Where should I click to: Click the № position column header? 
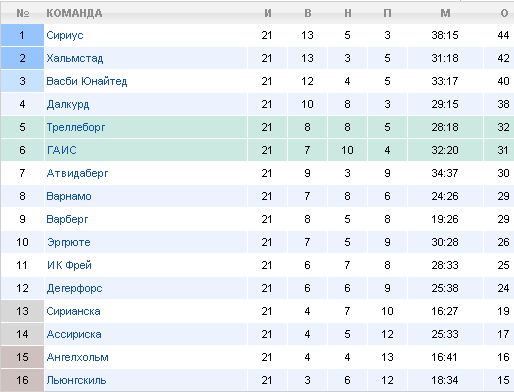point(23,13)
